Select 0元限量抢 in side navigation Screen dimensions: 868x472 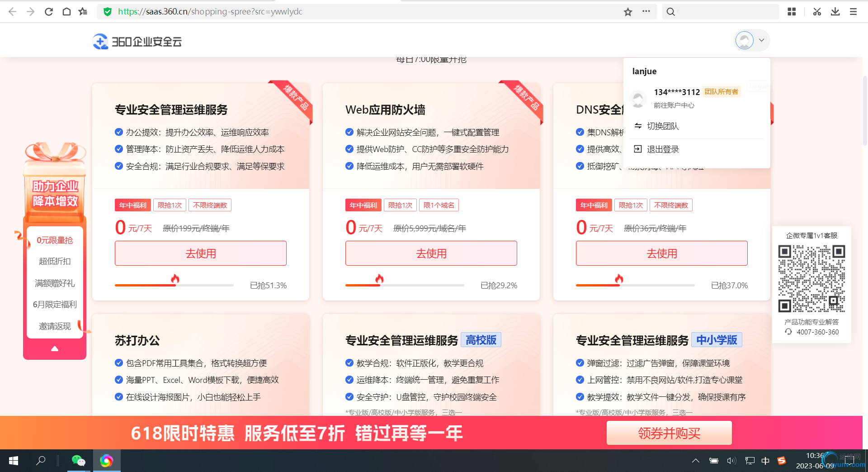tap(55, 240)
